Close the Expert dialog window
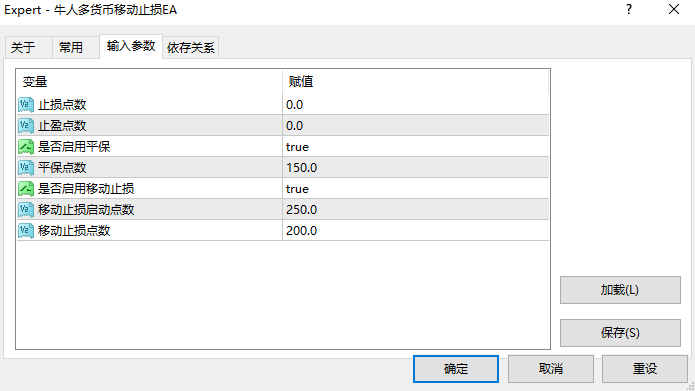 674,9
